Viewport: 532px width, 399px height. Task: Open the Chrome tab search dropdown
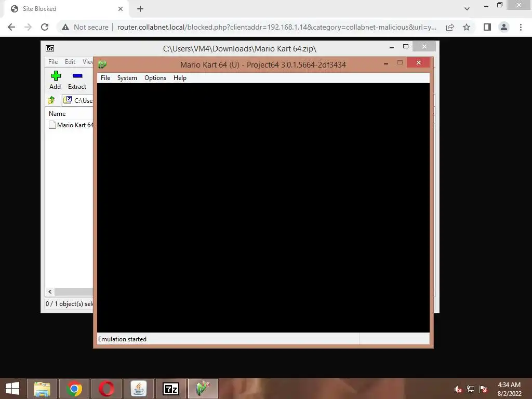467,9
